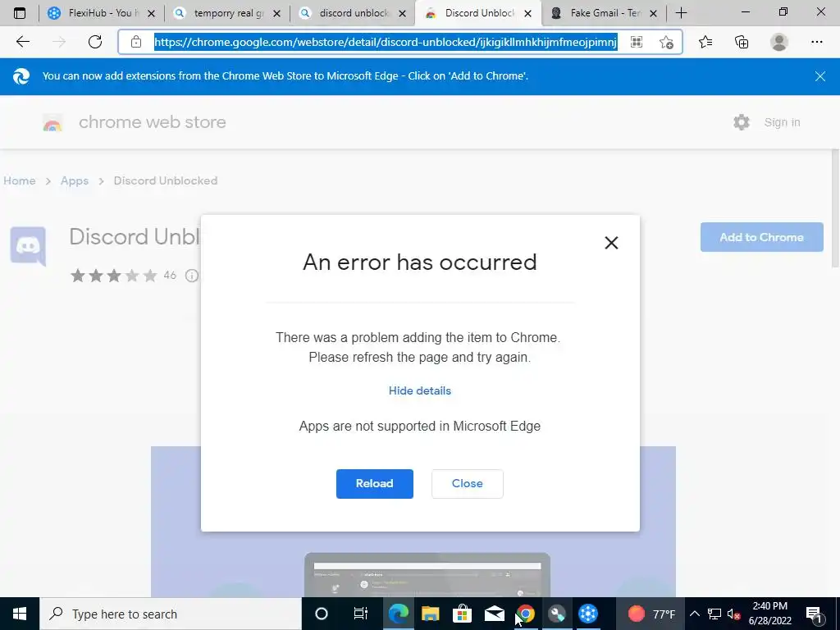Open the clock showing 2:40 PM

point(769,614)
